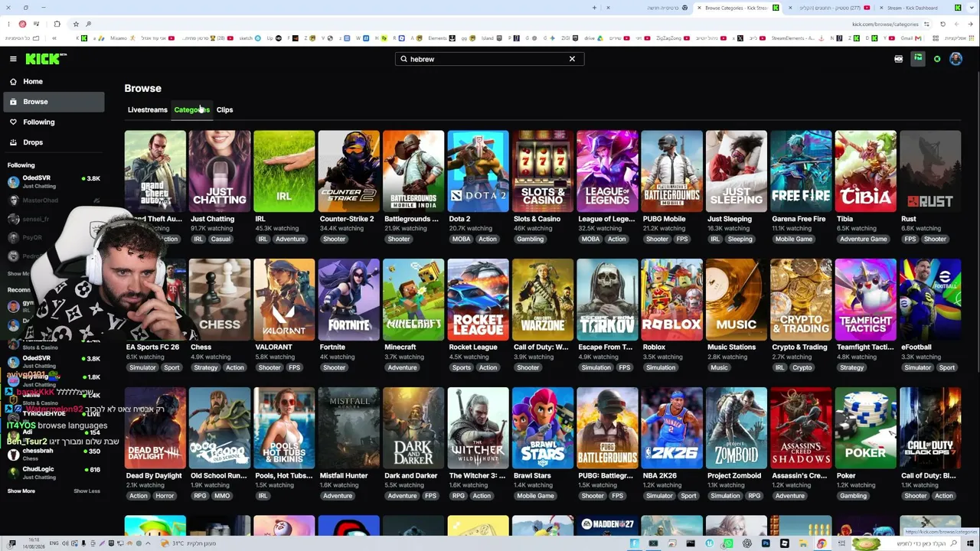Click the 'NBA 2K26' title link

(x=660, y=476)
